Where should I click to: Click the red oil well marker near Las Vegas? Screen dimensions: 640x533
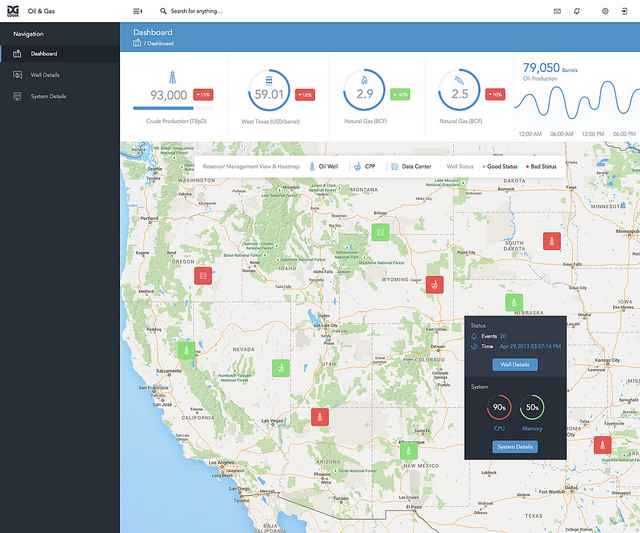click(x=320, y=417)
